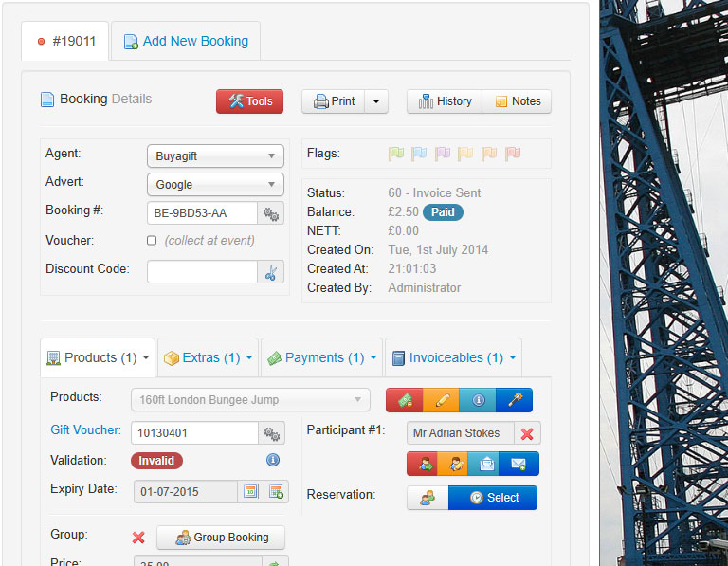Screen dimensions: 728x566
Task: Open the Add New Booking tab
Action: [186, 41]
